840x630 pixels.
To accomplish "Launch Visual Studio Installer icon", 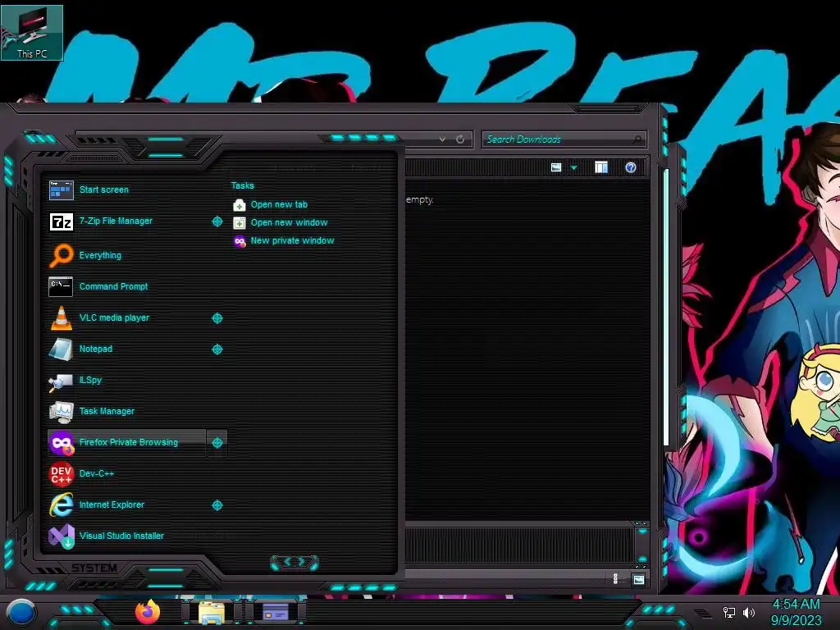I will (61, 536).
